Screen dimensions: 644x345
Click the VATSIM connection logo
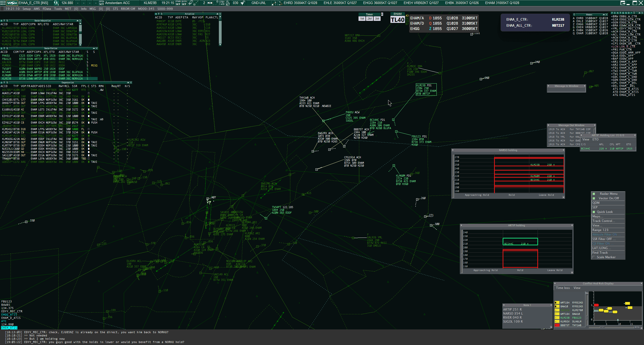12,3
